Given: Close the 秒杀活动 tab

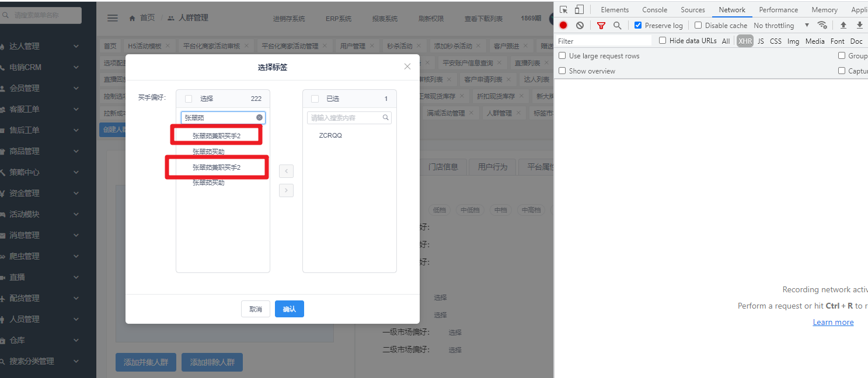Looking at the screenshot, I should [x=420, y=46].
